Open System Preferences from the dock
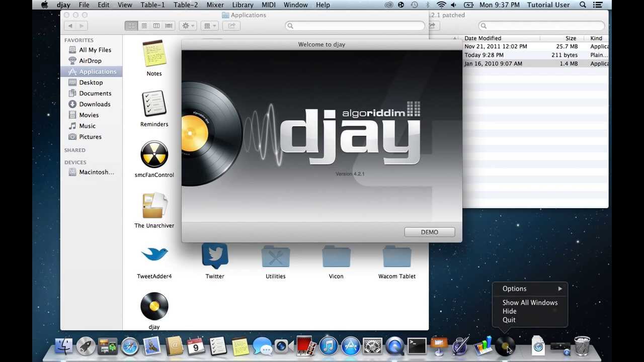The height and width of the screenshot is (362, 644). (x=373, y=346)
